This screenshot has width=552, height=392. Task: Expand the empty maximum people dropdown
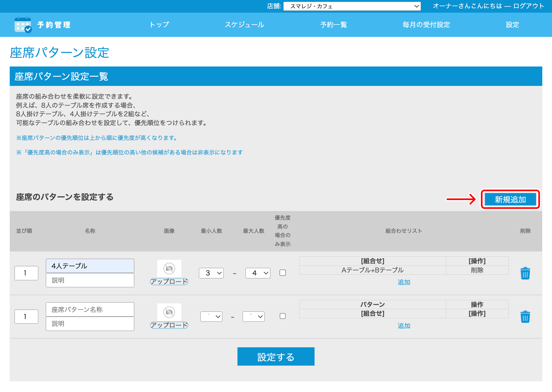pyautogui.click(x=254, y=317)
